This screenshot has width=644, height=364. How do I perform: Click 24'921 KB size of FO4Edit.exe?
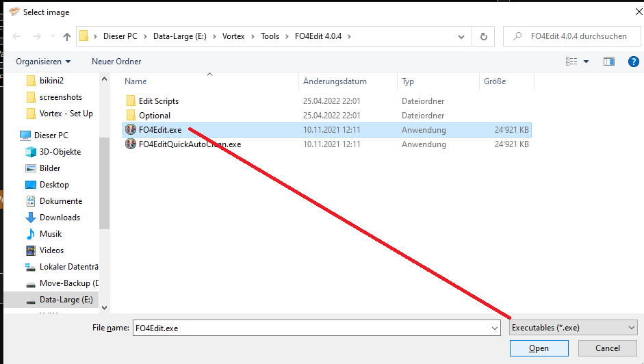pos(511,130)
